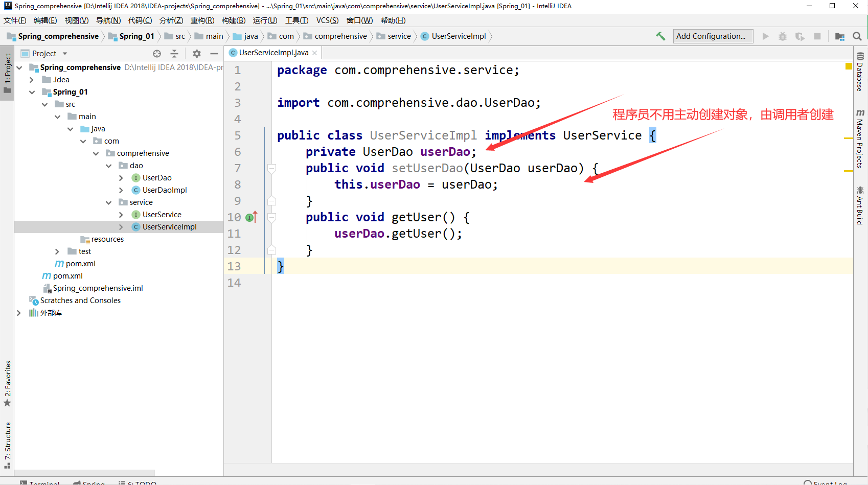Expand the UserDaoImpl class node

click(121, 190)
